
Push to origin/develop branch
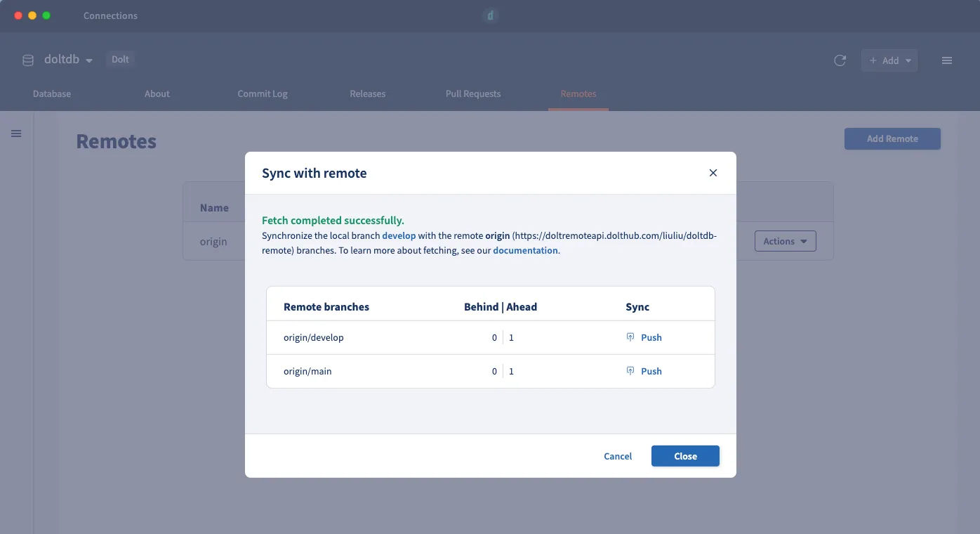tap(651, 337)
